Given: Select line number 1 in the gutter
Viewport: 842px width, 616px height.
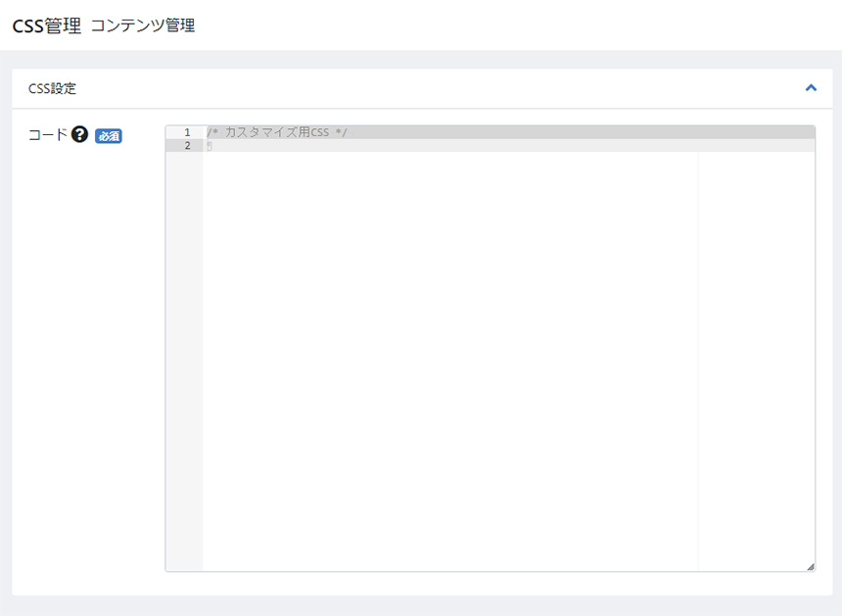Looking at the screenshot, I should 186,132.
